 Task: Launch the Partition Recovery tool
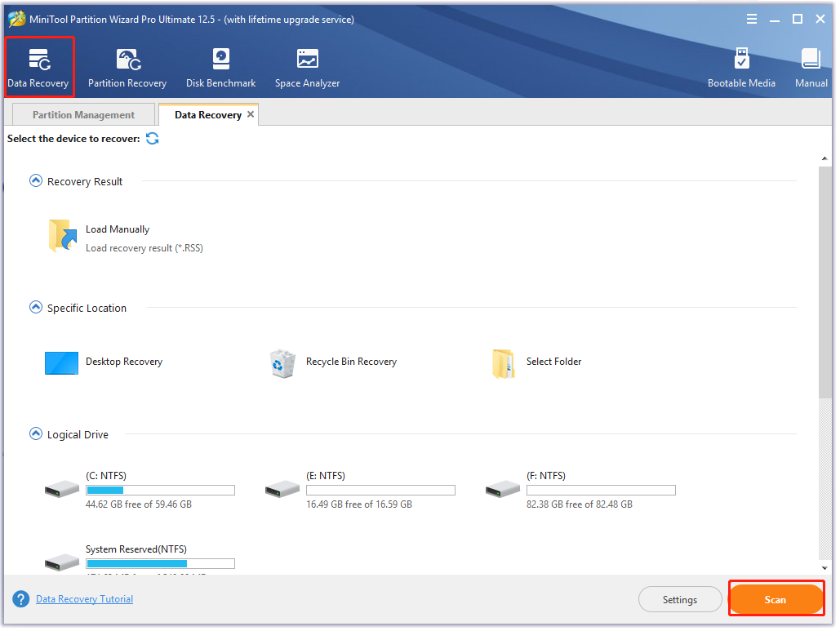pos(127,68)
